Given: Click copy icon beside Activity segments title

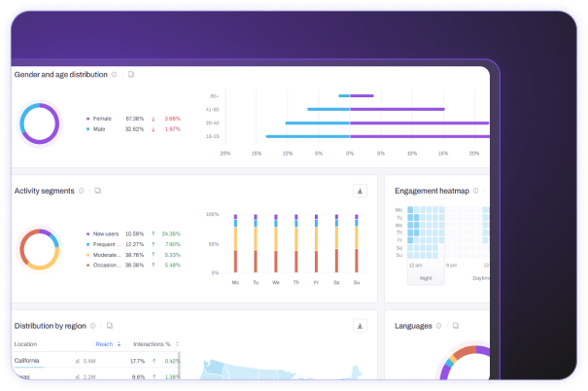Looking at the screenshot, I should 97,191.
